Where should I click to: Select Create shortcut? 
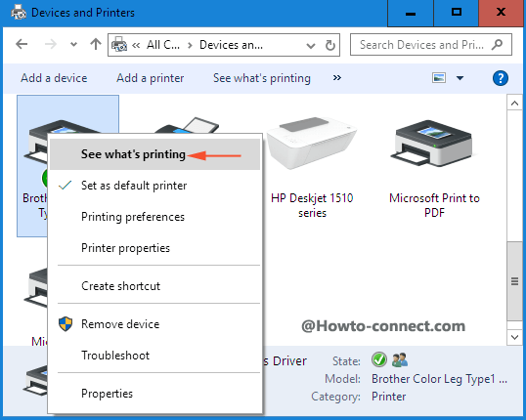tap(154, 286)
